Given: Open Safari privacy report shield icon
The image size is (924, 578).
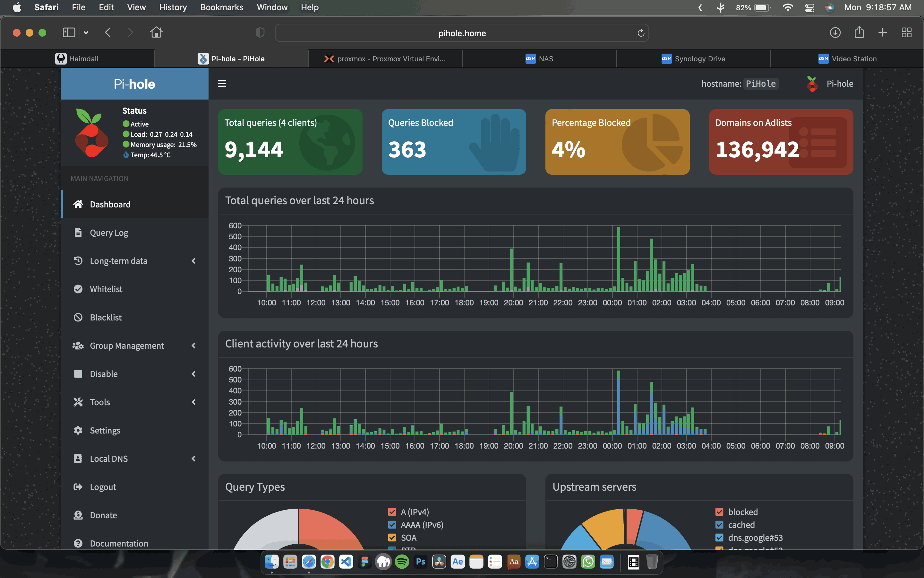Looking at the screenshot, I should [x=260, y=33].
